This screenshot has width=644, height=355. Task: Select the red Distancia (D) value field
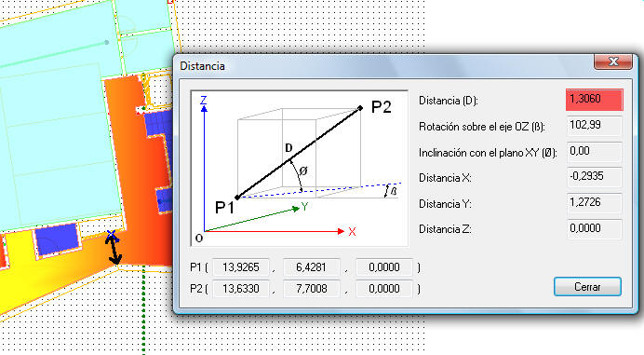(595, 100)
